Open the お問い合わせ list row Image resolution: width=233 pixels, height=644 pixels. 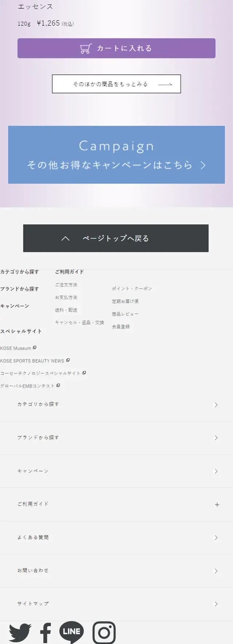[x=116, y=571]
